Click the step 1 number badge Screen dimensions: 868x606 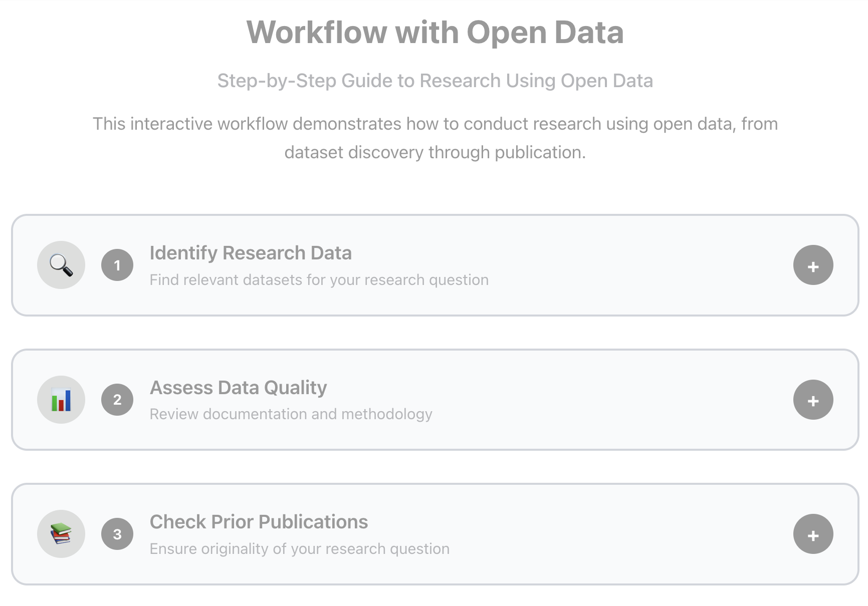(117, 265)
